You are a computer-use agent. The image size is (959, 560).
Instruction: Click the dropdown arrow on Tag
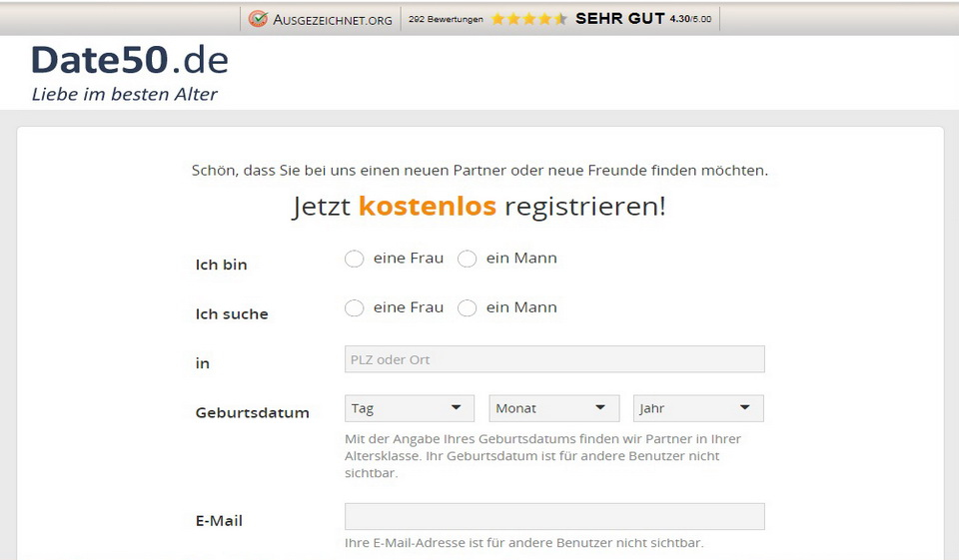click(457, 407)
